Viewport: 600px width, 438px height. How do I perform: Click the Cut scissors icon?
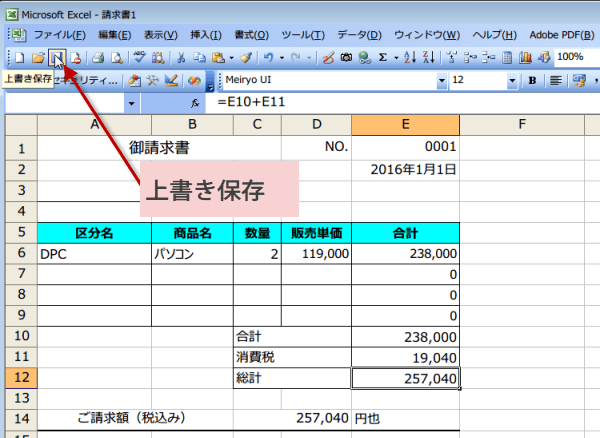pyautogui.click(x=182, y=57)
